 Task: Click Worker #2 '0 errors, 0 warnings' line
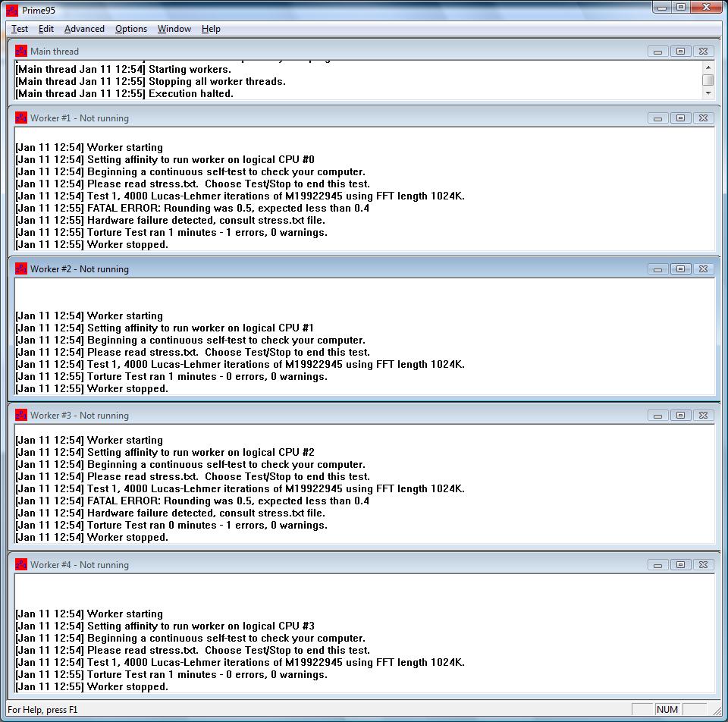pos(171,377)
